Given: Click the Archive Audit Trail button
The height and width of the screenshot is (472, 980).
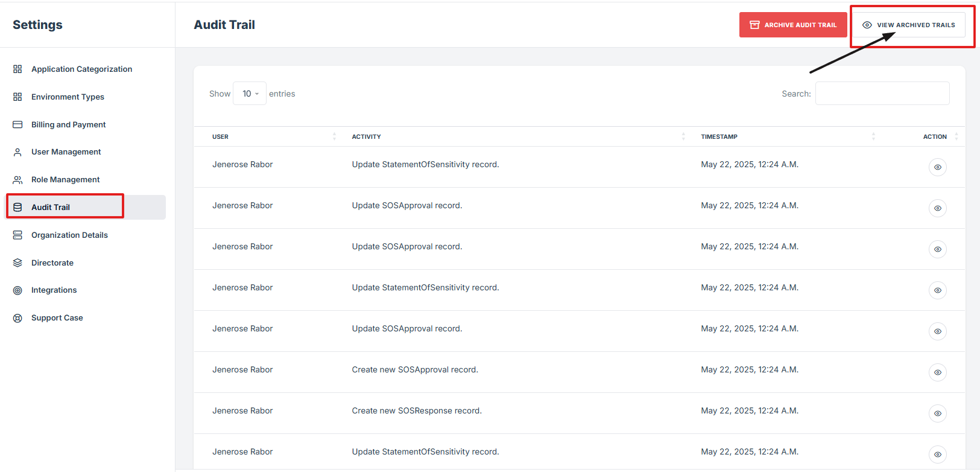Looking at the screenshot, I should point(793,25).
